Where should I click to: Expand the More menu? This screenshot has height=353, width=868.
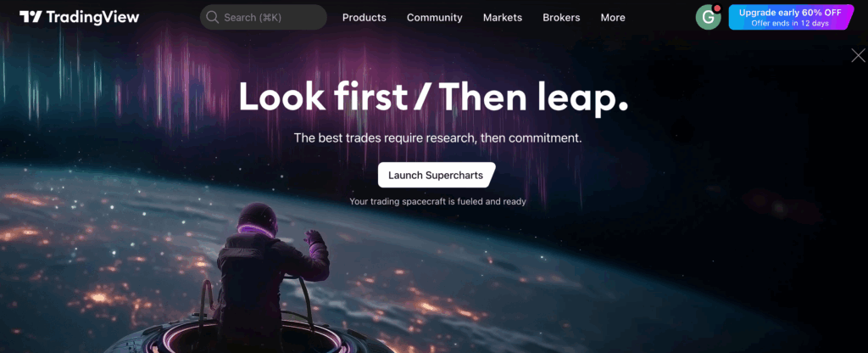pos(613,18)
